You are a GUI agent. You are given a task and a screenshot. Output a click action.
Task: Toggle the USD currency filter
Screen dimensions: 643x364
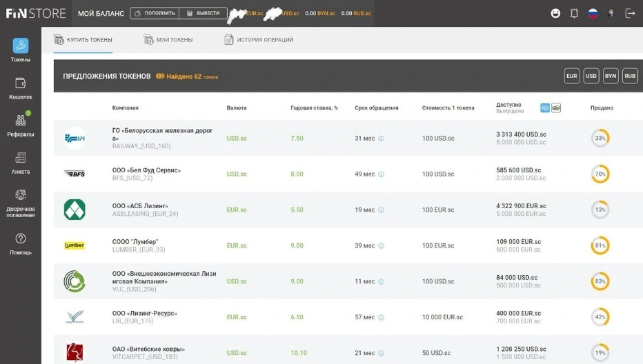point(591,76)
